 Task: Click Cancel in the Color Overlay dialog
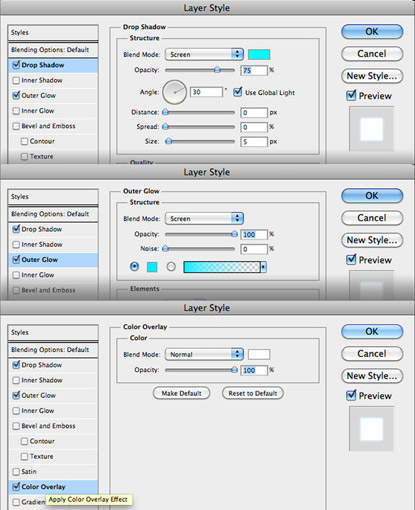click(372, 354)
